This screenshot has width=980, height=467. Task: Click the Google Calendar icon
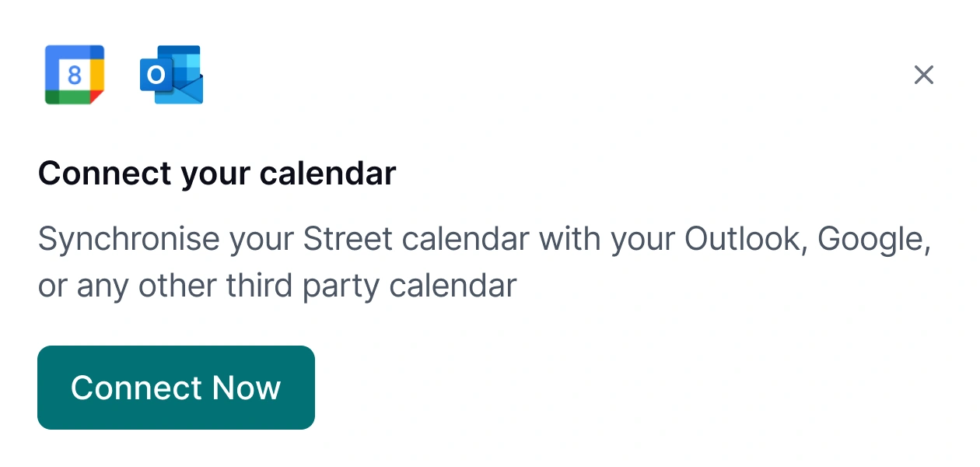click(75, 75)
